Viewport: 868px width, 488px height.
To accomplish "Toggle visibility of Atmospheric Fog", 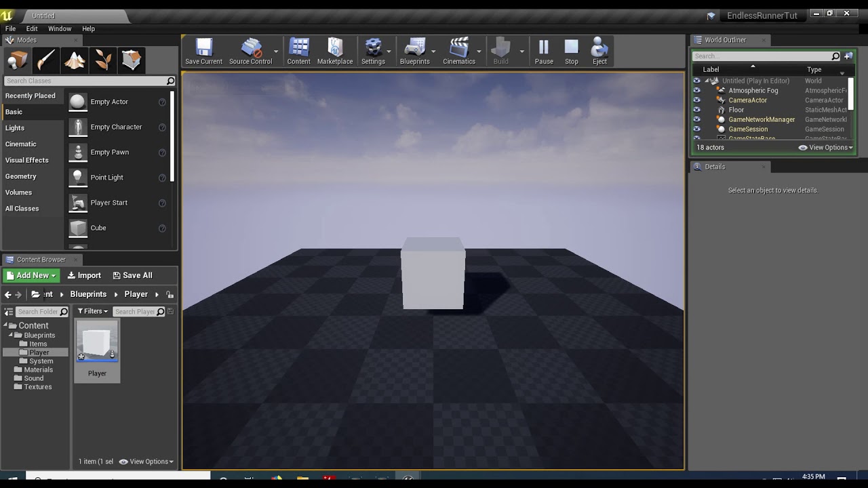I will 696,90.
